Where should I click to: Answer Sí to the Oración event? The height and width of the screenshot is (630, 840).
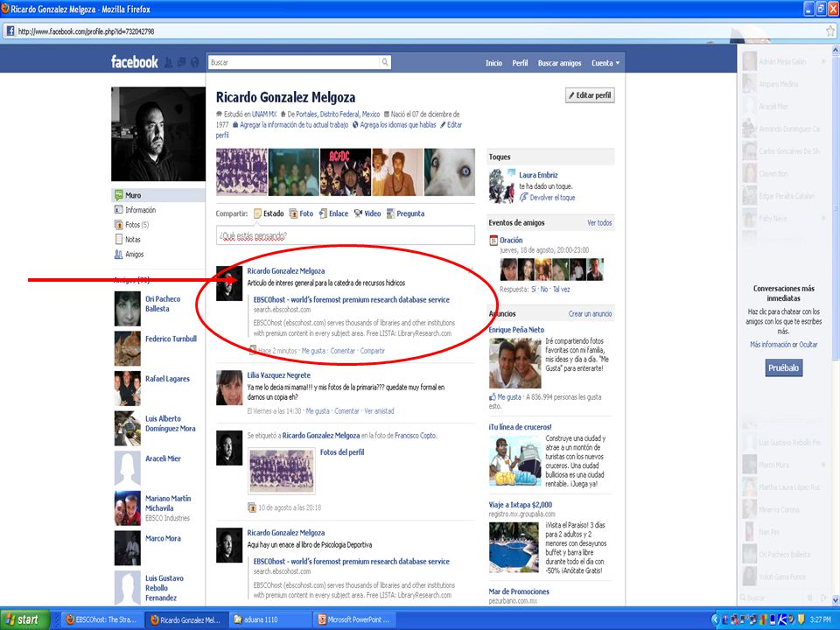pyautogui.click(x=533, y=290)
